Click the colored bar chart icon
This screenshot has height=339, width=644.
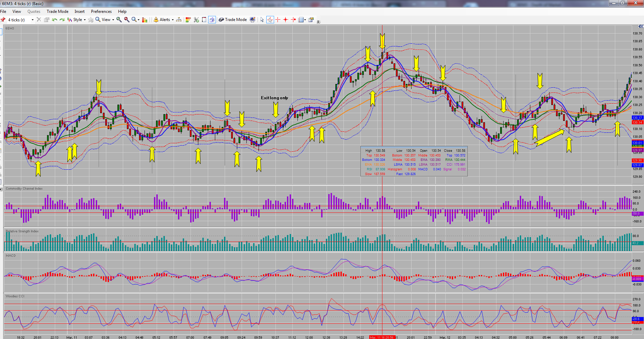[145, 20]
